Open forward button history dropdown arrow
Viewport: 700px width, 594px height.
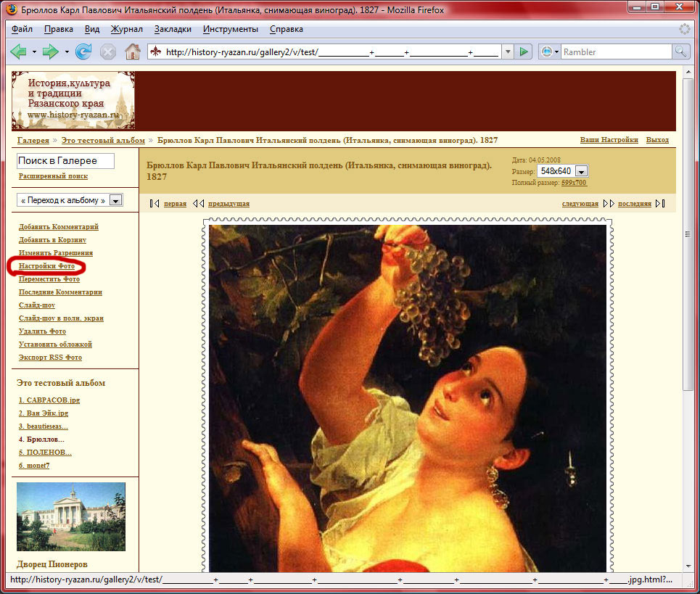coord(67,51)
